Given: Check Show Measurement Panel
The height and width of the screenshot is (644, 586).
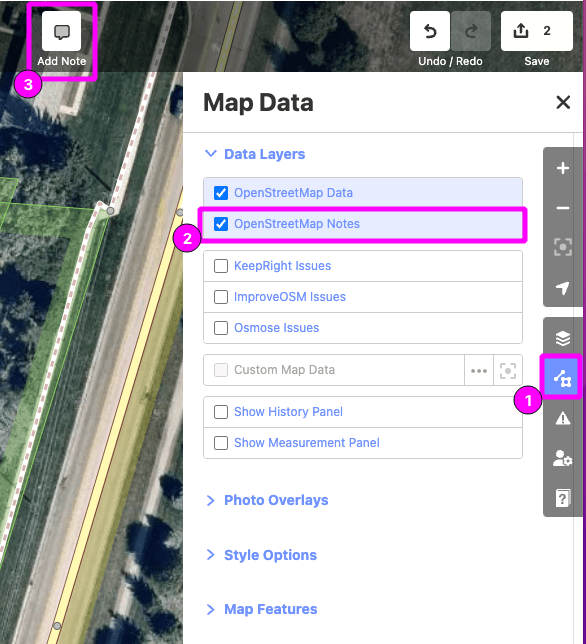Looking at the screenshot, I should click(x=221, y=443).
